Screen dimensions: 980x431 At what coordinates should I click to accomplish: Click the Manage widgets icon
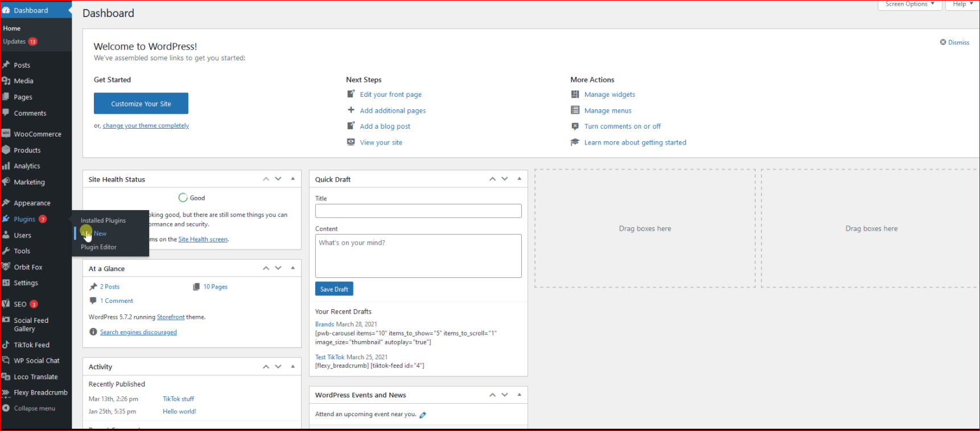[575, 95]
